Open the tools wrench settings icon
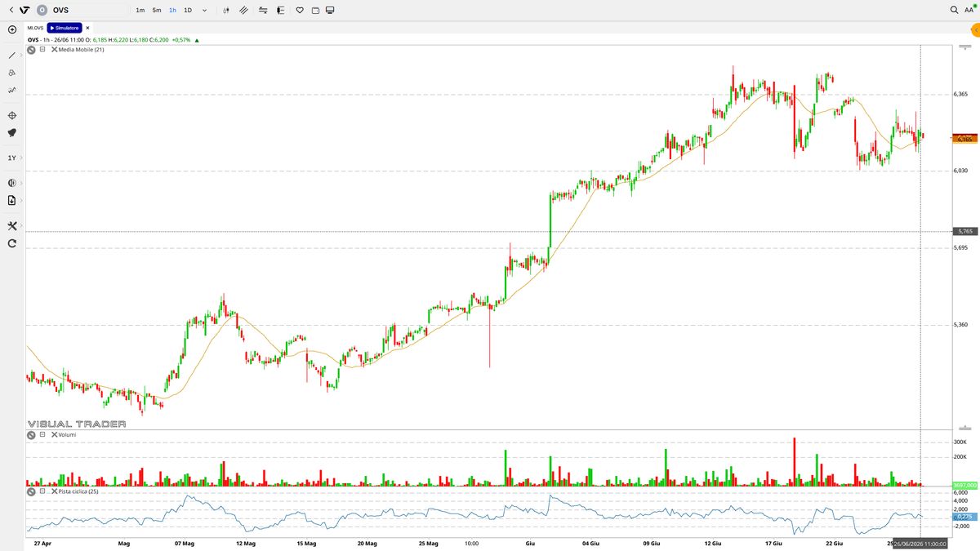Viewport: 980px width, 551px height. (x=11, y=226)
